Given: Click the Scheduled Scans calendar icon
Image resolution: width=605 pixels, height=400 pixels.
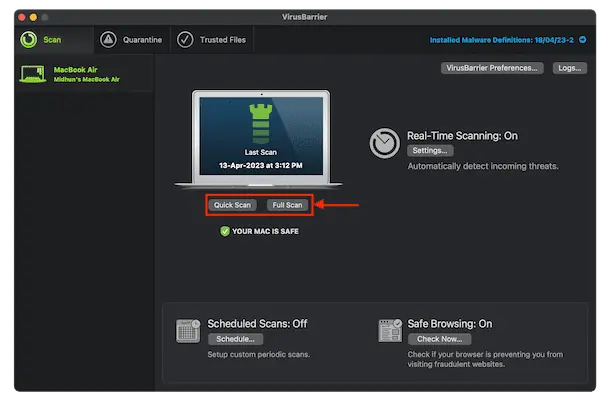Looking at the screenshot, I should [x=188, y=331].
